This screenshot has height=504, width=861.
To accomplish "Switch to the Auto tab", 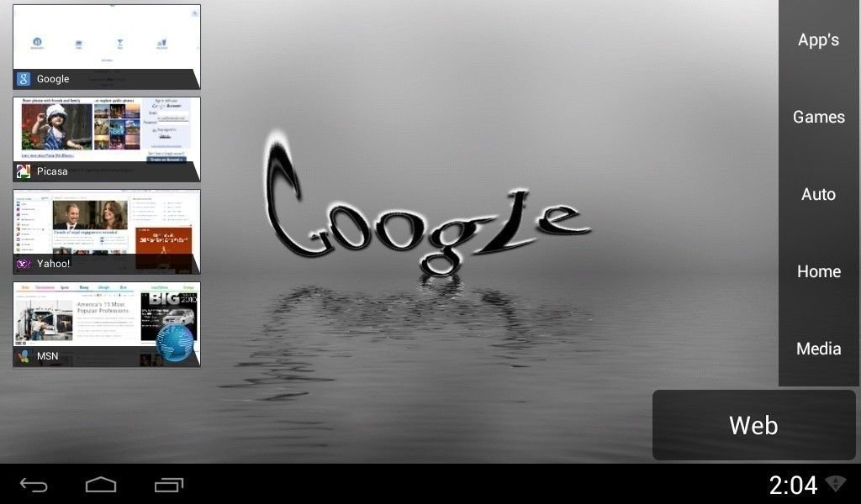I will click(x=818, y=194).
